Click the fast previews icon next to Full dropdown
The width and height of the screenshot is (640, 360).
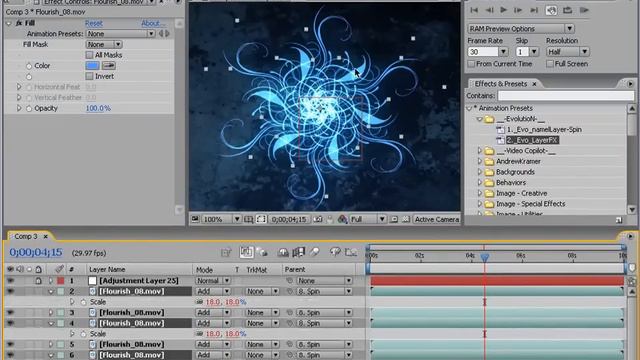pyautogui.click(x=393, y=219)
